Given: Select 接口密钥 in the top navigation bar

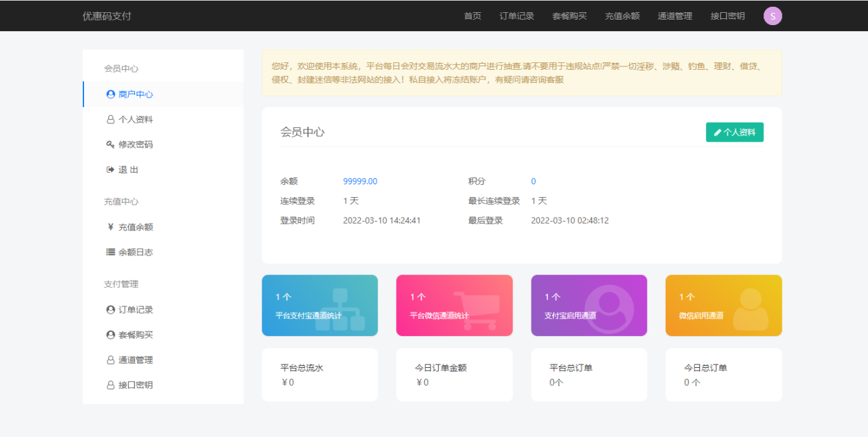Looking at the screenshot, I should pyautogui.click(x=728, y=16).
